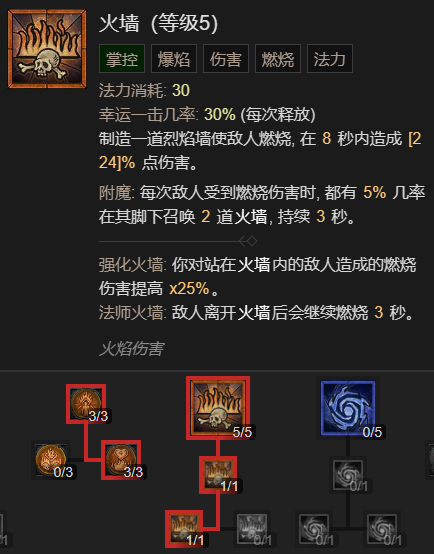Select the Firewall skill node showing 5/5

pos(218,408)
